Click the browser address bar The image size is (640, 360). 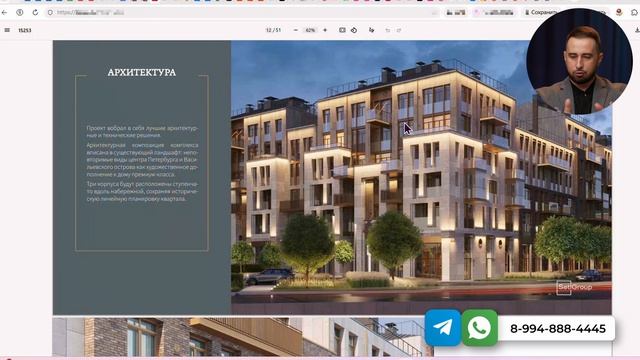[241, 13]
